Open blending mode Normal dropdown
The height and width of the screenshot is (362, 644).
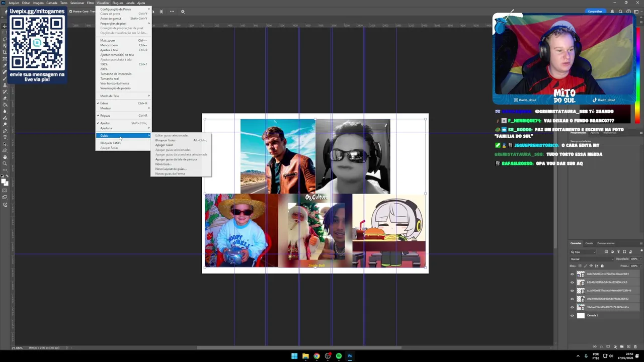pyautogui.click(x=592, y=259)
